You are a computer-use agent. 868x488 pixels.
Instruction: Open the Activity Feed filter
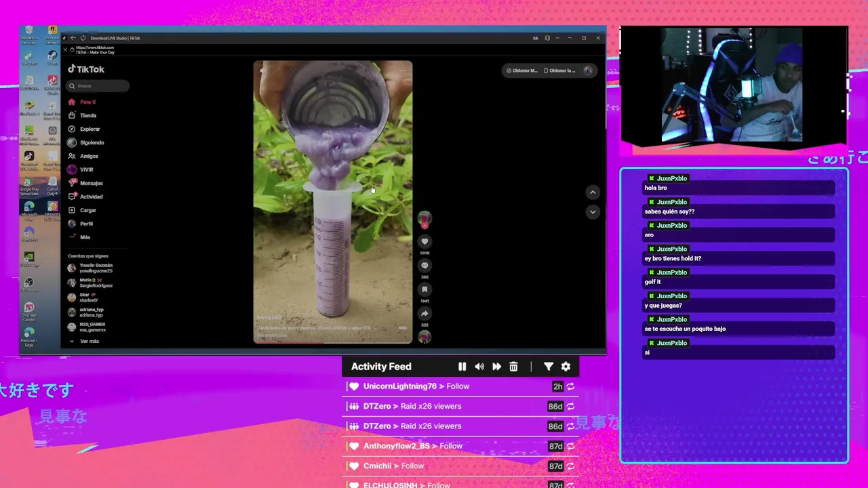pyautogui.click(x=549, y=367)
